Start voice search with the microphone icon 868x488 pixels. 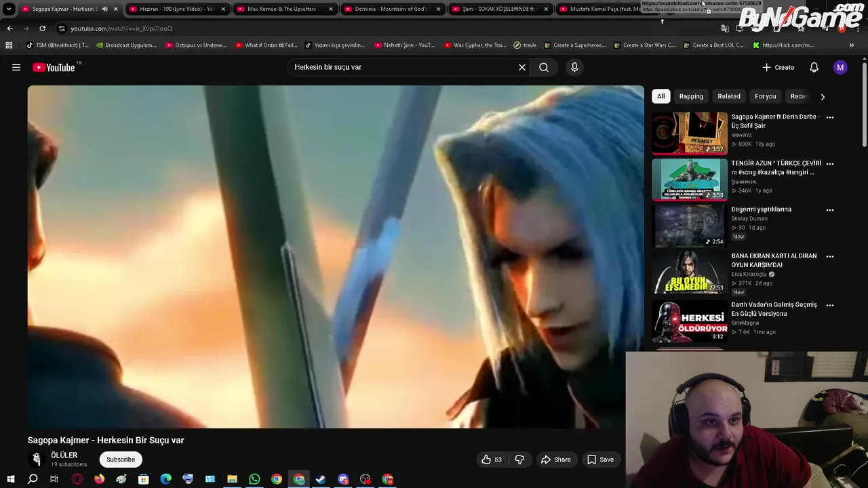[574, 67]
